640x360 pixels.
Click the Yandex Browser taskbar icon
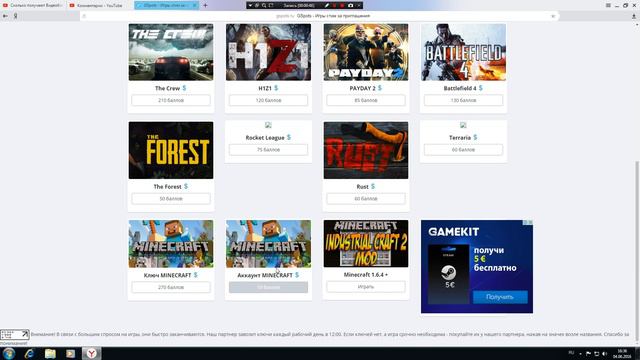91,353
